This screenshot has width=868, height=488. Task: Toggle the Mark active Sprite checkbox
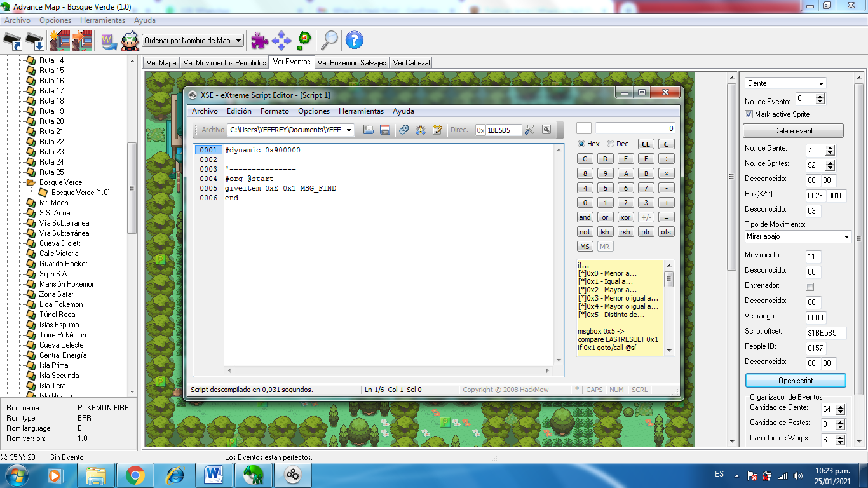click(749, 114)
